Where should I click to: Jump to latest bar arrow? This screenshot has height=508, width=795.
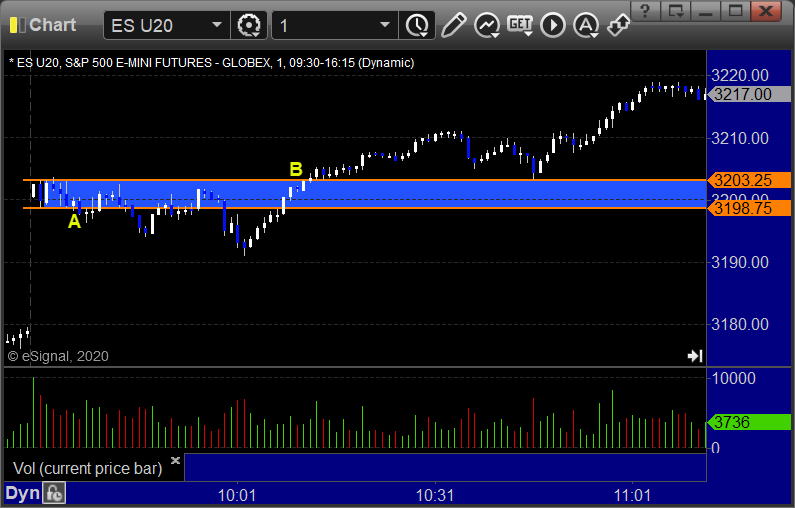click(695, 356)
